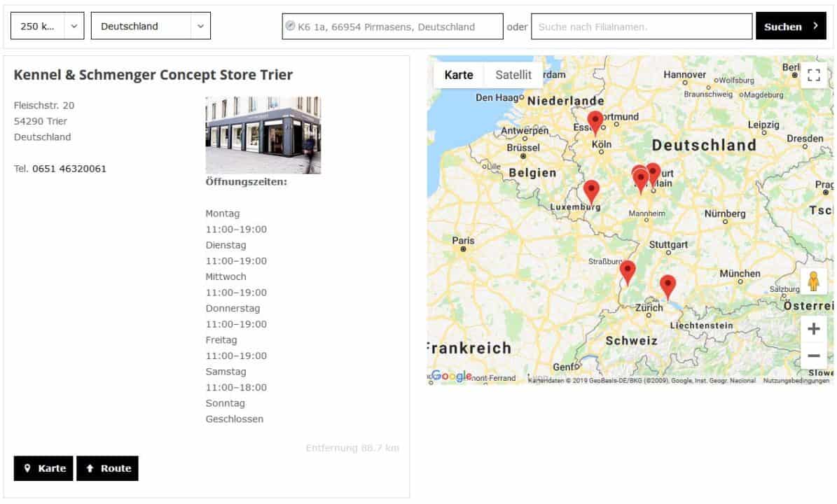Open the 250 km radius dropdown
Viewport: 837px width, 504px height.
tap(48, 26)
